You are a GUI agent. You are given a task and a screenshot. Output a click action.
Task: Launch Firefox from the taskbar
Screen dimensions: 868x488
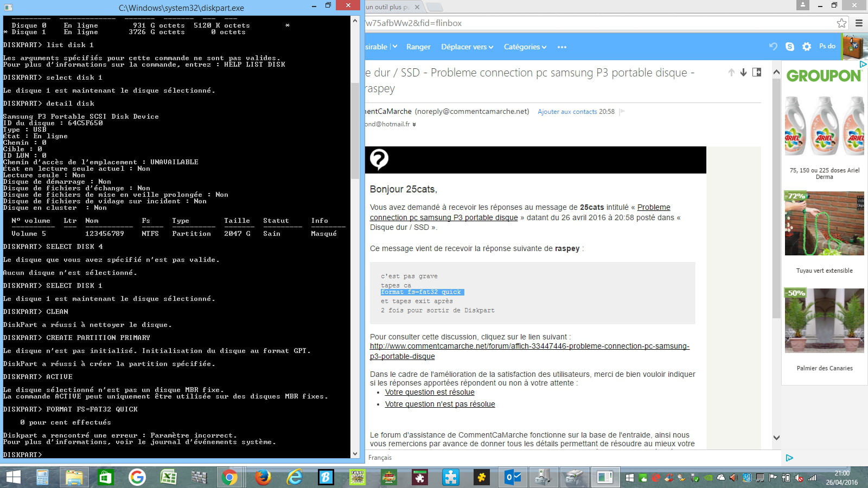pyautogui.click(x=263, y=477)
